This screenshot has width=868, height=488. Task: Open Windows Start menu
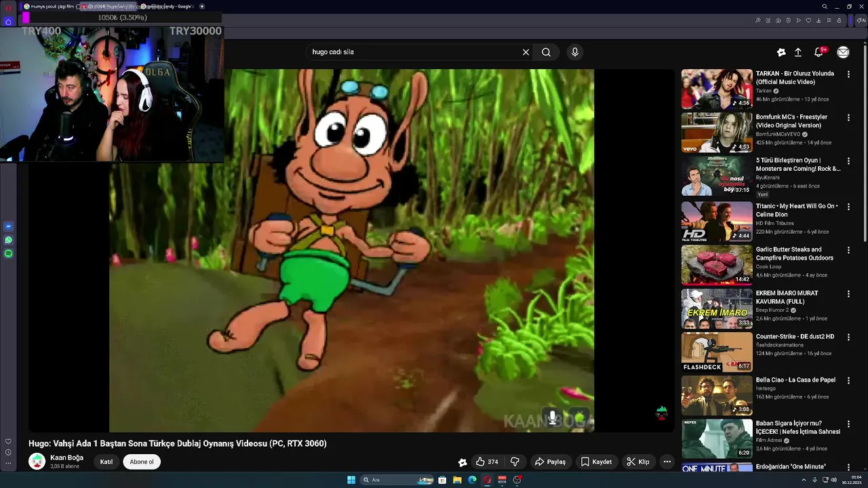point(351,480)
